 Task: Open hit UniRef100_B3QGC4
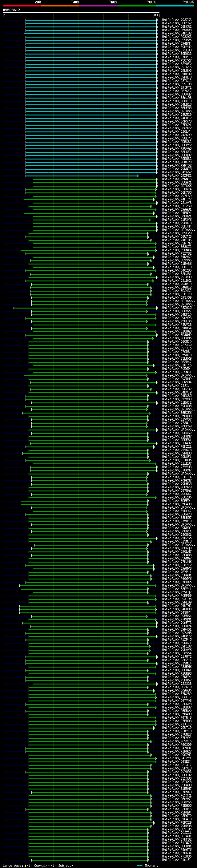pos(177,189)
